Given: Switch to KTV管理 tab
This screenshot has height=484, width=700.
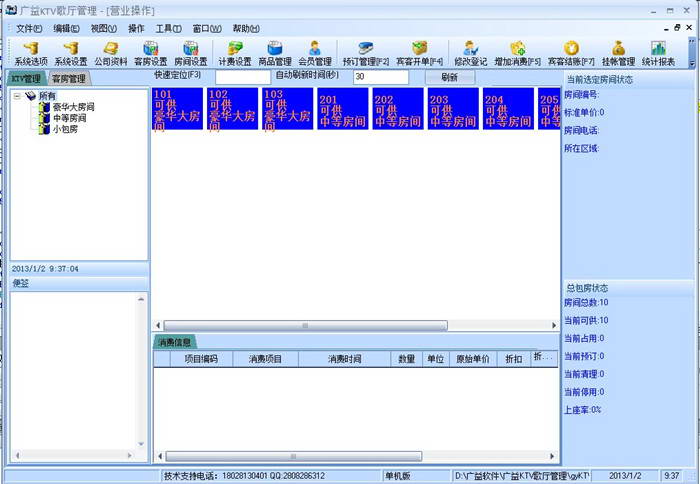Looking at the screenshot, I should pos(26,79).
